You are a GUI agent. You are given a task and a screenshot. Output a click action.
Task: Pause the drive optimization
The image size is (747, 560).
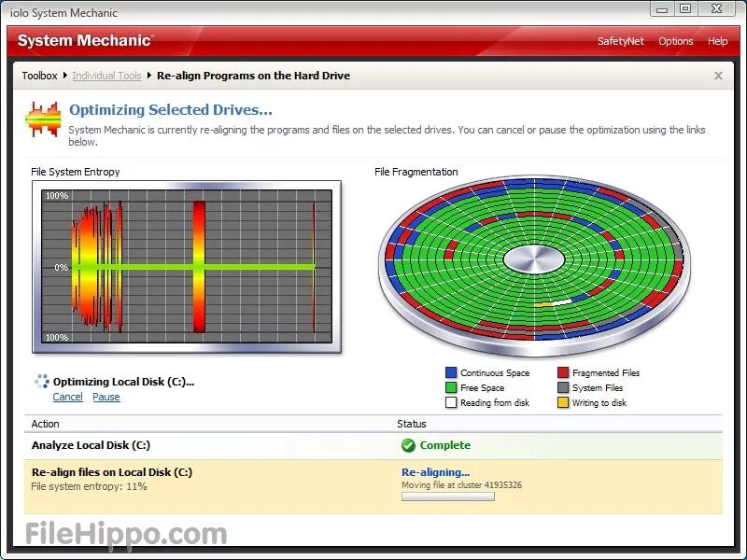coord(106,397)
